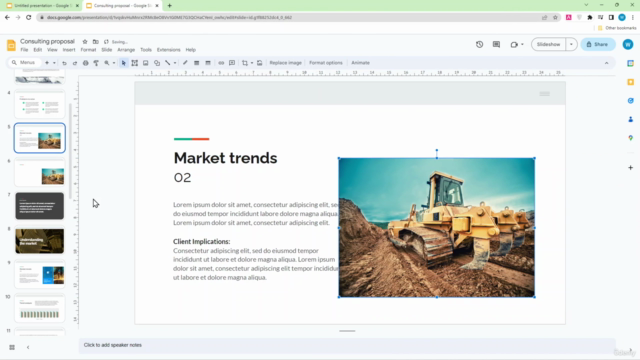640x360 pixels.
Task: Start the Slideshow
Action: click(549, 44)
